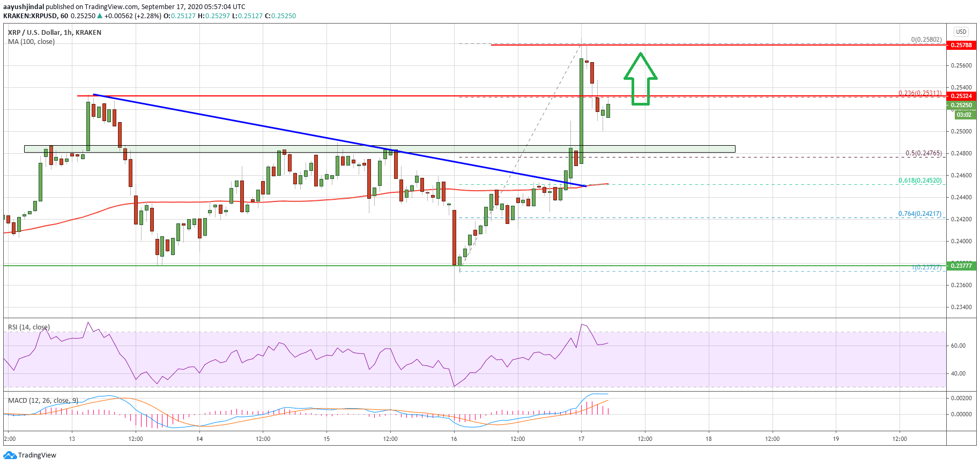Click the 0.5(0.24765) Fibonacci level label
Screen dimensions: 980x465
923,153
